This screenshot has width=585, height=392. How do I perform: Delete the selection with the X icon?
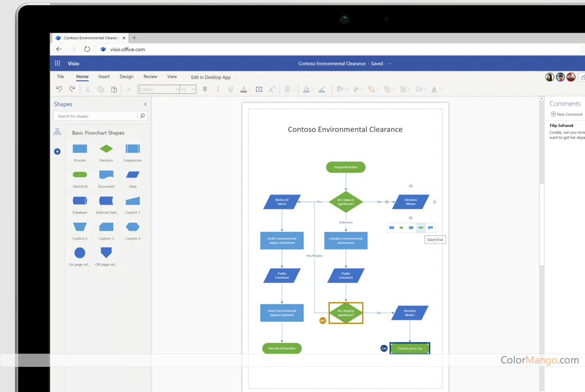[129, 90]
